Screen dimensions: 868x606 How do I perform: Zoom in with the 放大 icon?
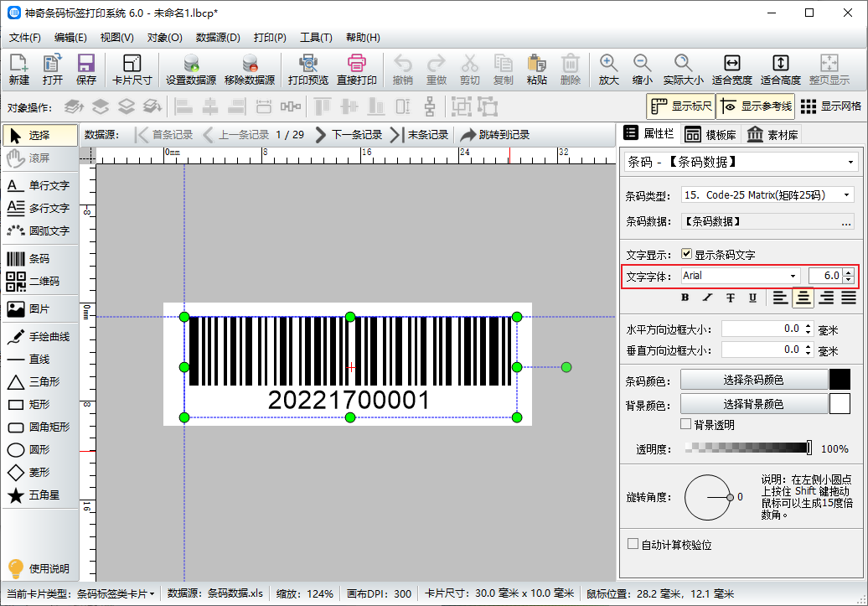608,70
